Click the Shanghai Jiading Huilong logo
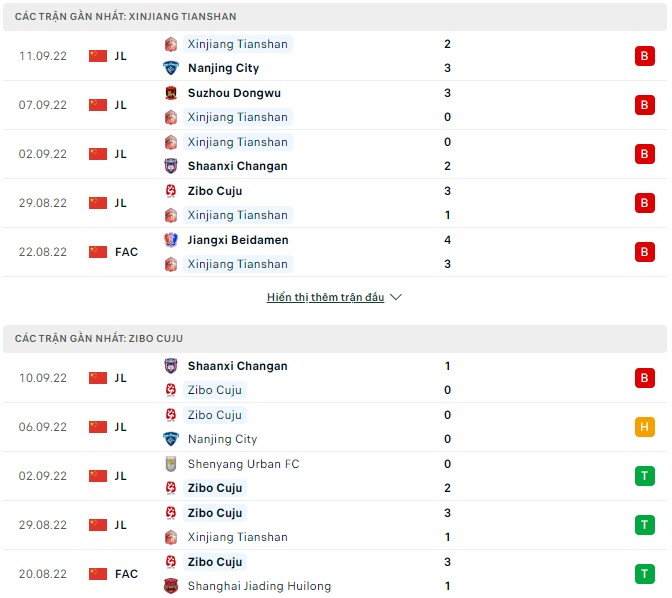Screen dimensions: 672x598 click(x=170, y=586)
